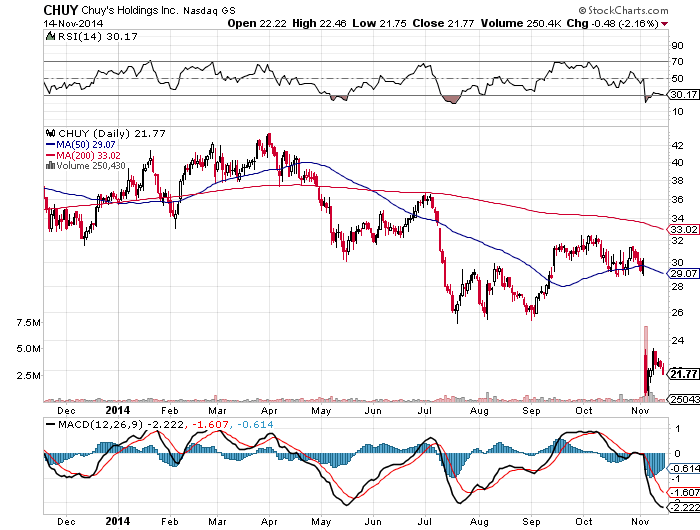
Task: Click the 7.5M volume scale label
Action: point(28,322)
